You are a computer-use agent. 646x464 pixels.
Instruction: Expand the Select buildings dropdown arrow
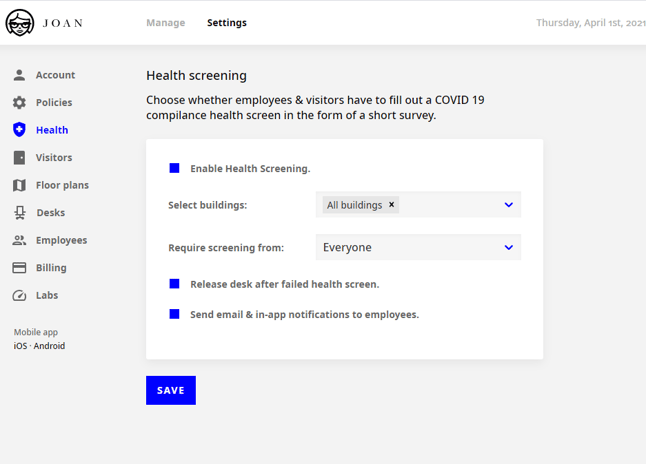pos(509,205)
